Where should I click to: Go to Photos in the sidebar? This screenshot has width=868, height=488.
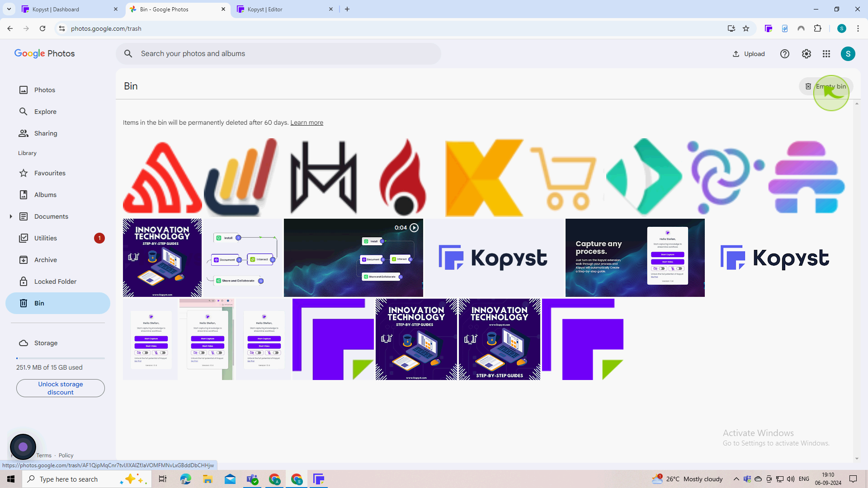point(58,90)
